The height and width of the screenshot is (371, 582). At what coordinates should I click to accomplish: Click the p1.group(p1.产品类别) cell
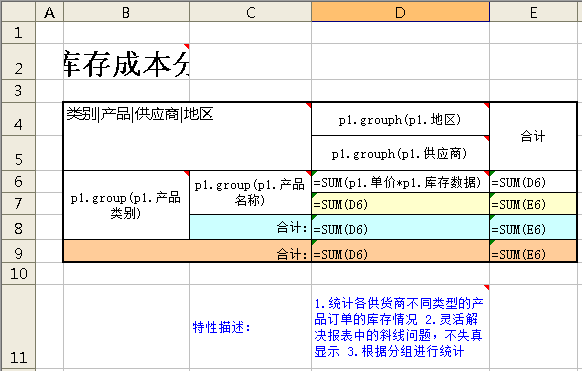click(x=126, y=205)
